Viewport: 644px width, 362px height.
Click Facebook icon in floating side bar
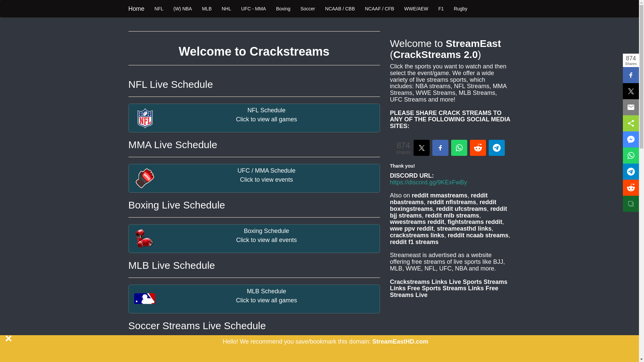pos(631,75)
